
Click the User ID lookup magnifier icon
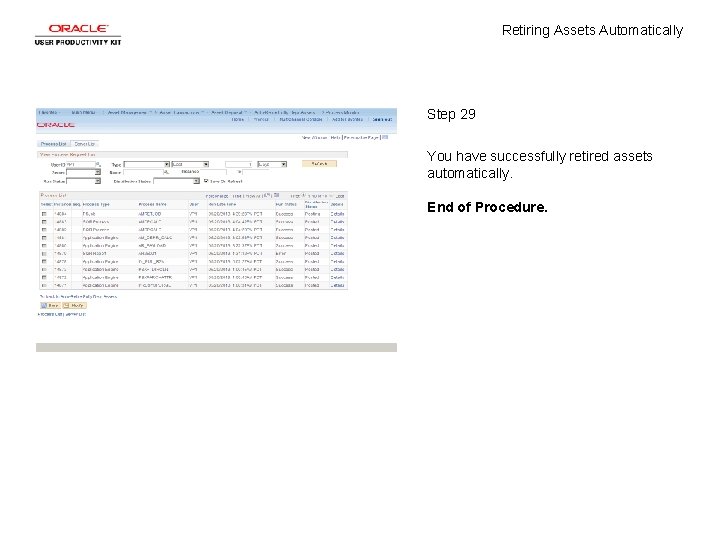pyautogui.click(x=98, y=164)
